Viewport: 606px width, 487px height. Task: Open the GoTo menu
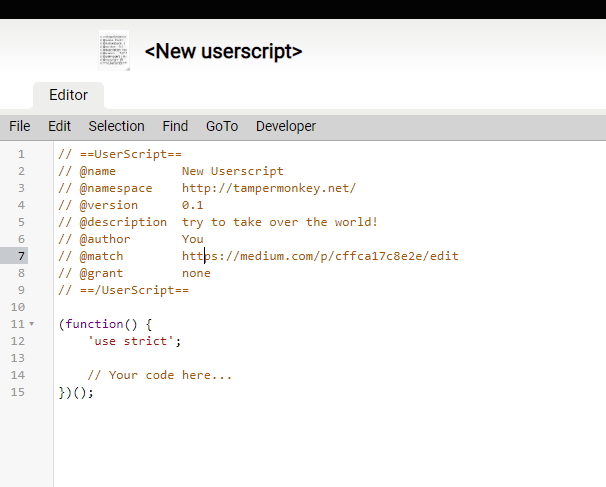(222, 126)
